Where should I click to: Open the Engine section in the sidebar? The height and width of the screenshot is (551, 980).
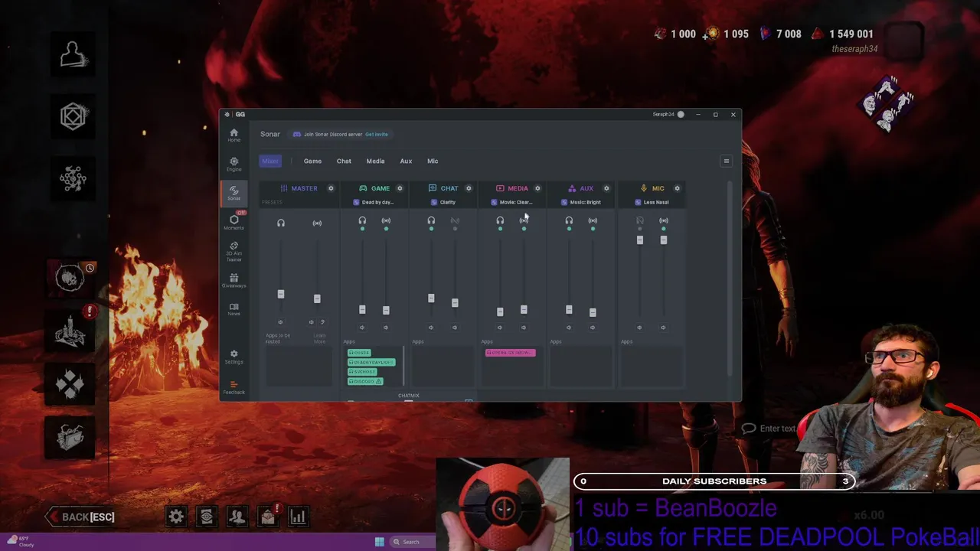(234, 164)
